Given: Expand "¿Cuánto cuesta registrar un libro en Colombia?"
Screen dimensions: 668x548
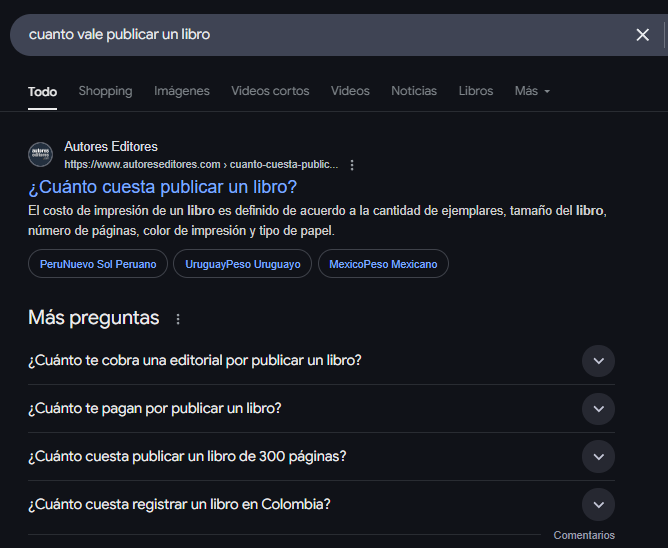Looking at the screenshot, I should (x=598, y=505).
